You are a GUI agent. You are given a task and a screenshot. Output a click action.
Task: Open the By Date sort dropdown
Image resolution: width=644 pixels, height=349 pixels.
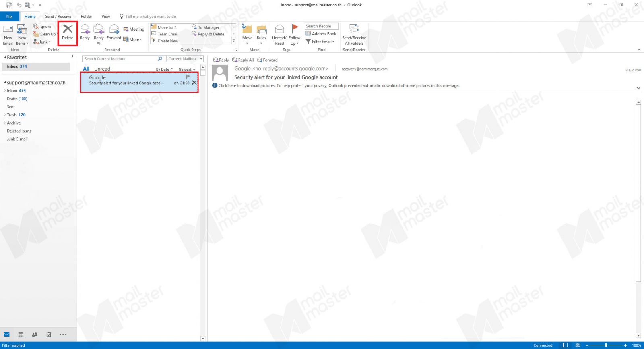coord(164,69)
